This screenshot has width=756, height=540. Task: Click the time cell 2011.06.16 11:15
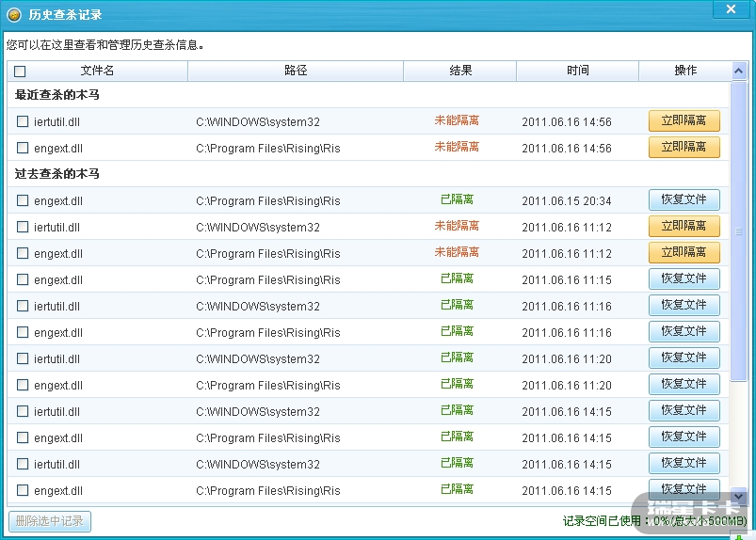(567, 279)
